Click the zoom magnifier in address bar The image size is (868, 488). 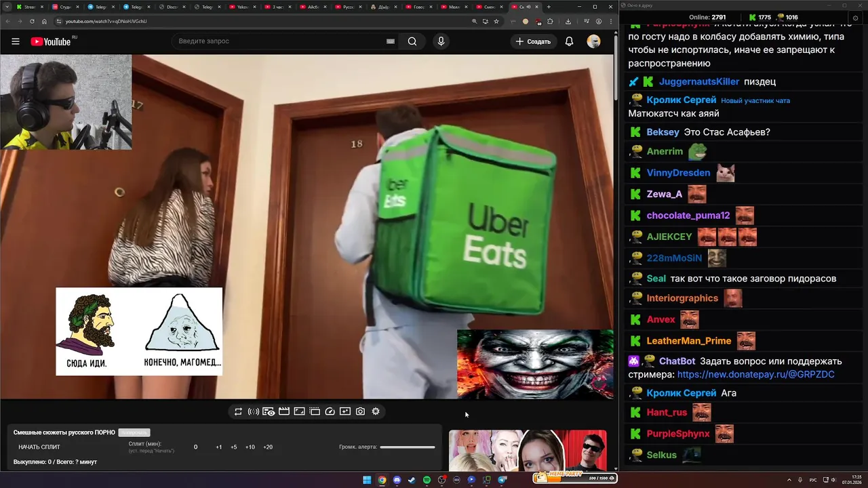[474, 21]
